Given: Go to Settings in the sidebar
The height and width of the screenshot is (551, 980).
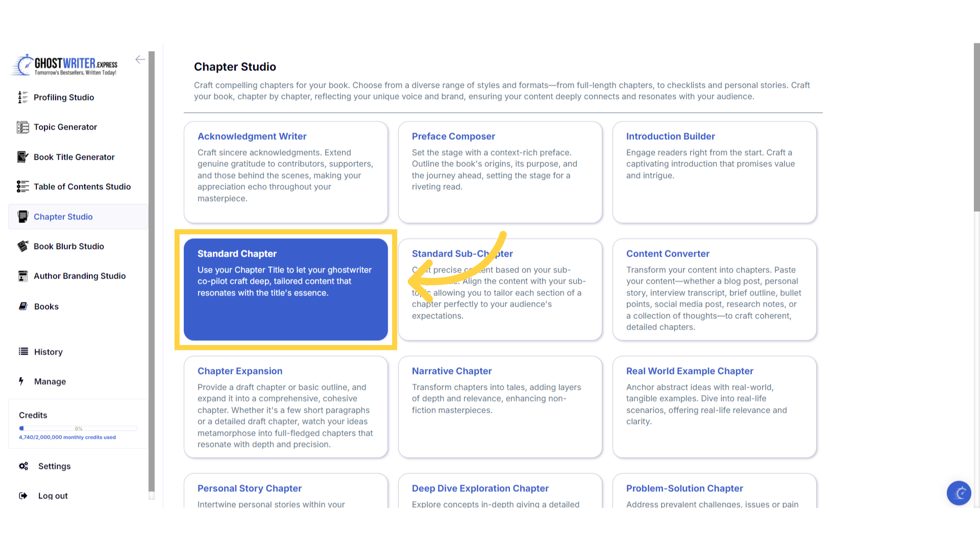Looking at the screenshot, I should coord(54,466).
